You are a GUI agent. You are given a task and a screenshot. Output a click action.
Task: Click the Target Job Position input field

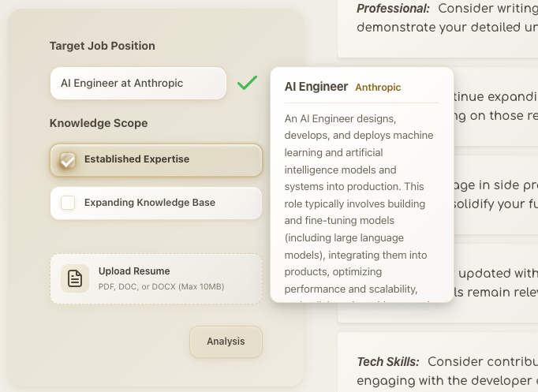[138, 84]
